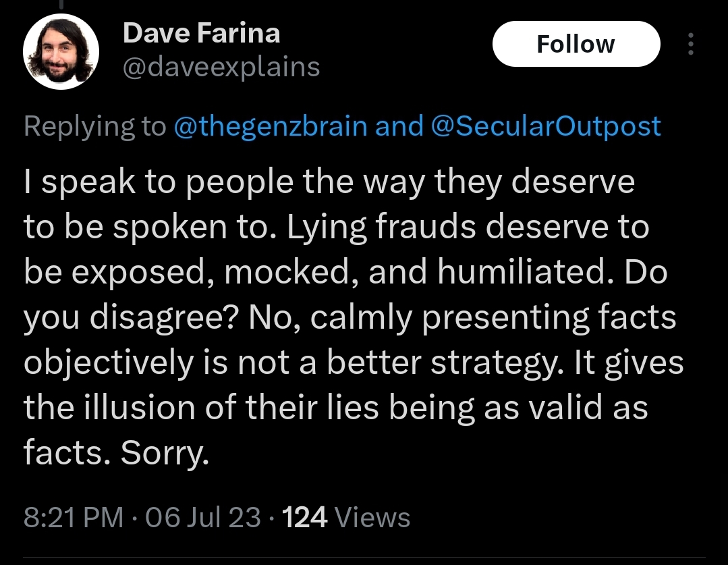Click the 06 Jul 23 date

203,517
